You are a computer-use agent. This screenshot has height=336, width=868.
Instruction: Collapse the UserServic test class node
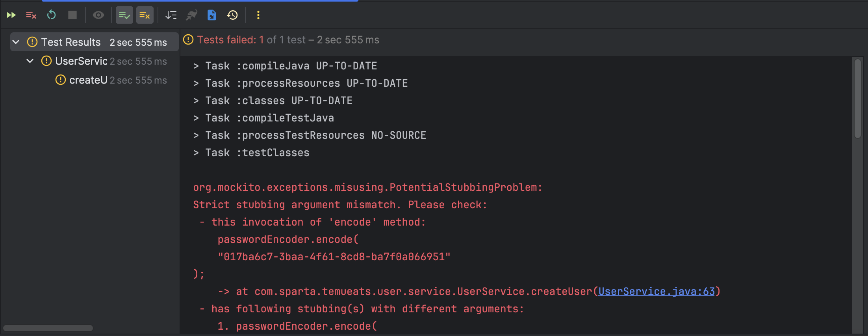pos(30,61)
